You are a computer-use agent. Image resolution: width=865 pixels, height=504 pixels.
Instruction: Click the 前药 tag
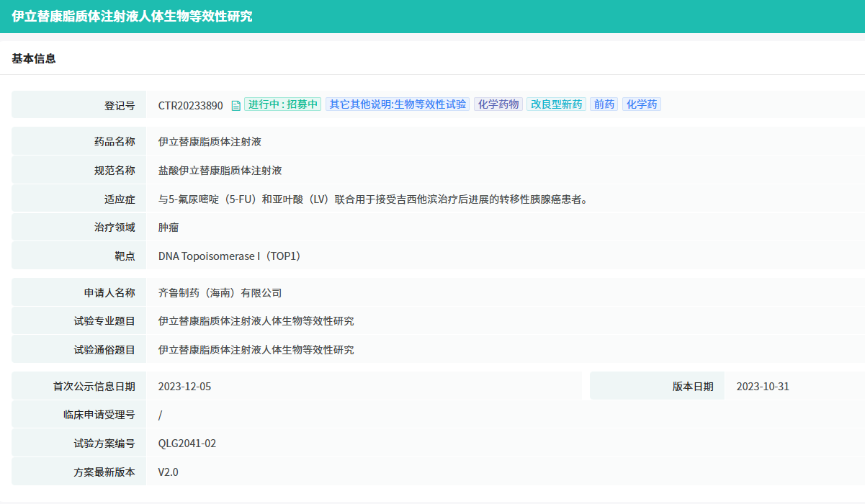point(604,104)
